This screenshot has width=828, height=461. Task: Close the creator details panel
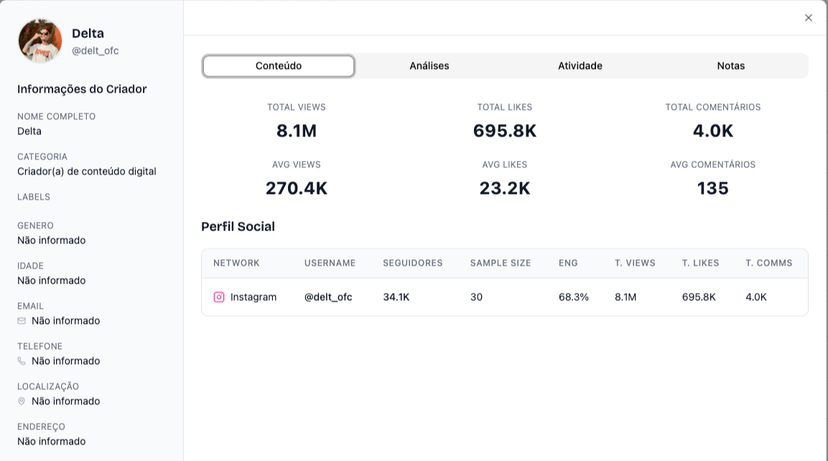(x=808, y=18)
